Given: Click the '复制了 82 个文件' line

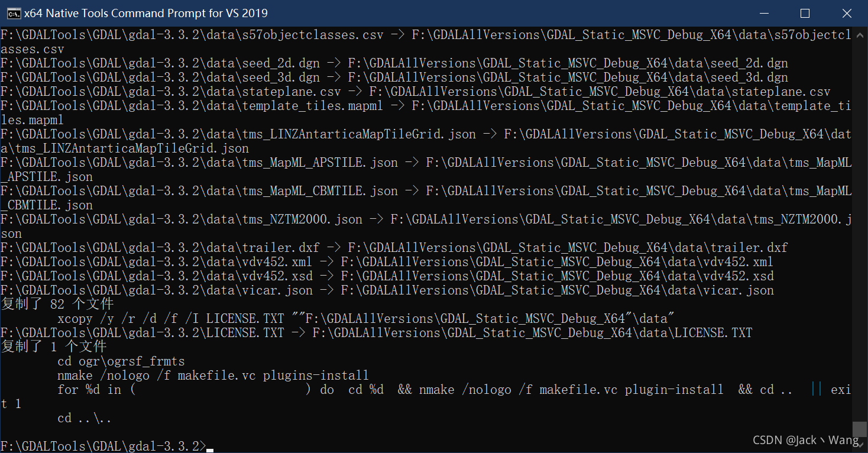Looking at the screenshot, I should 57,305.
